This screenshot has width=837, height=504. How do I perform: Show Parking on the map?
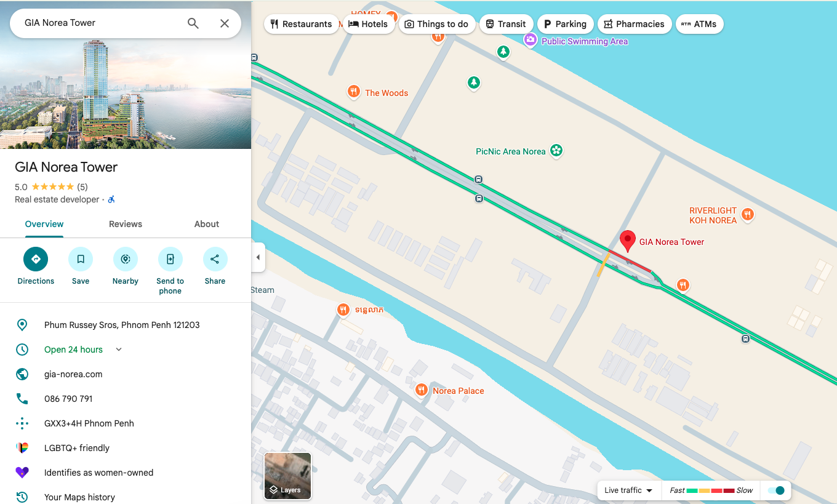[565, 24]
